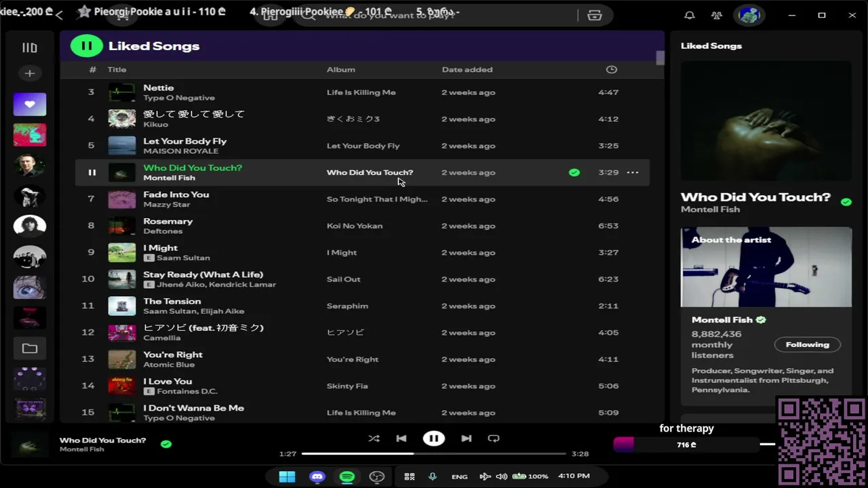Open the album link Skinty Fia

[x=347, y=386]
